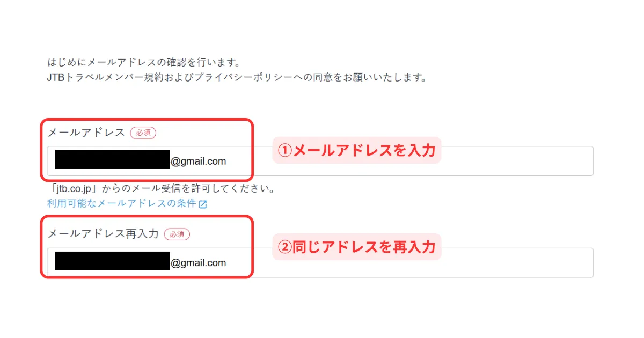Select the メールアドレス再入力 field label
Image resolution: width=644 pixels, height=338 pixels.
pyautogui.click(x=103, y=234)
